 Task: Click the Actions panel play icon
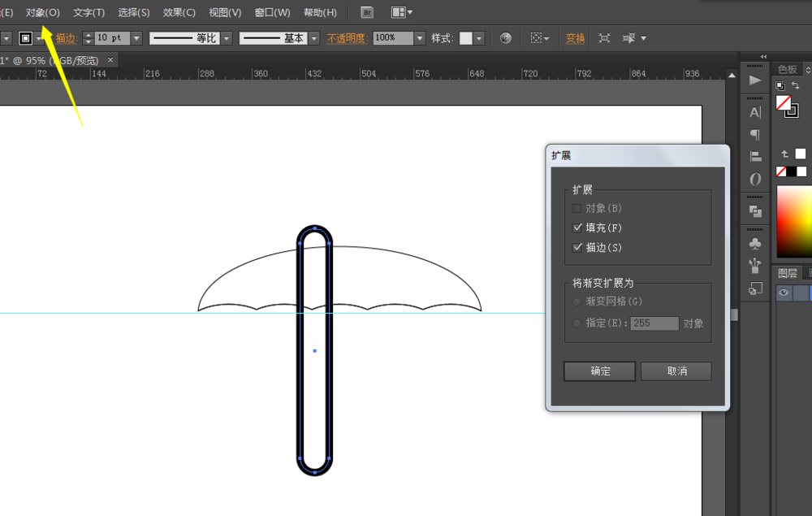755,80
